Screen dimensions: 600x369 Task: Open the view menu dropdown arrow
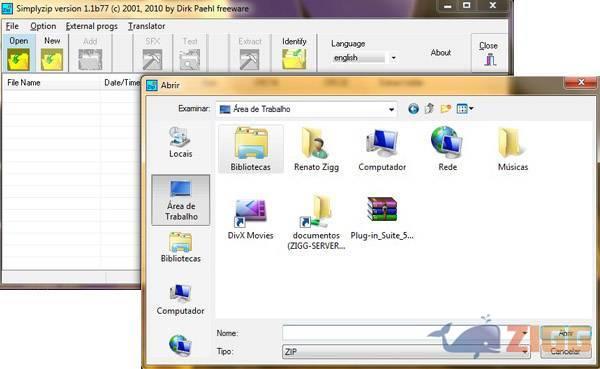(x=471, y=109)
